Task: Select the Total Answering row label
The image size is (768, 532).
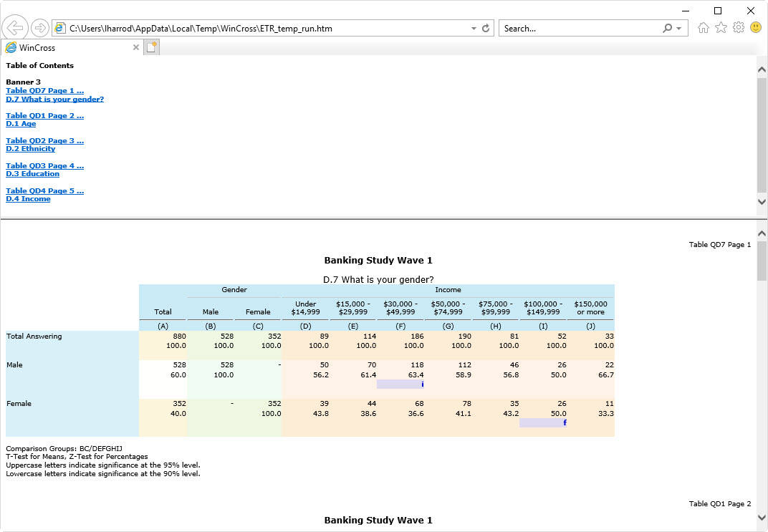Action: pos(34,337)
